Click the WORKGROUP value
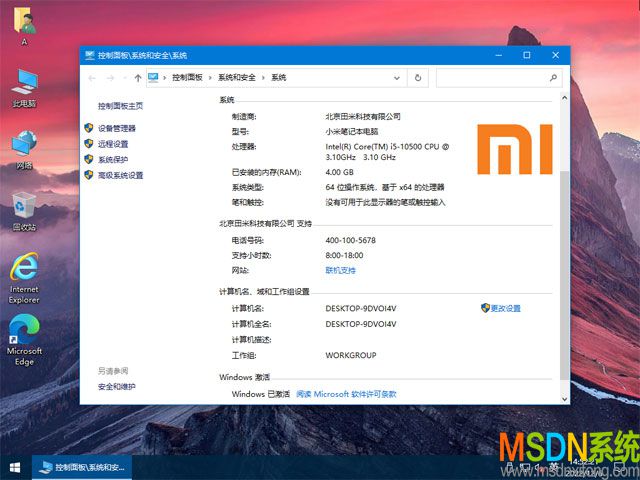 pyautogui.click(x=351, y=355)
